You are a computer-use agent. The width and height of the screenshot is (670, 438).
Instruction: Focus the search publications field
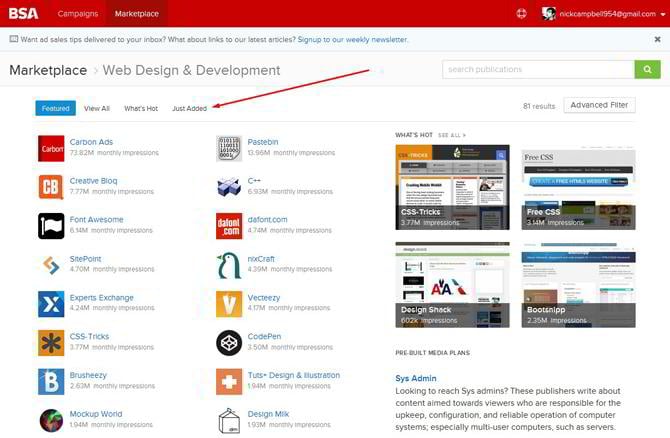pyautogui.click(x=538, y=69)
